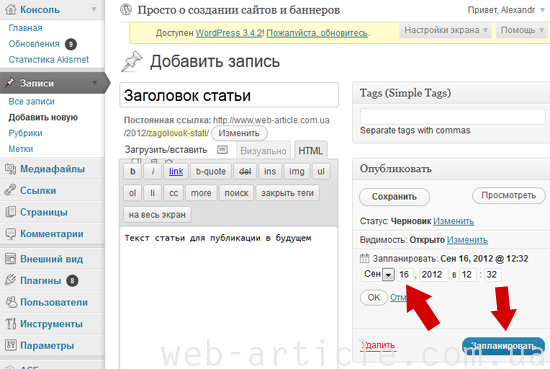Switch to the HTML editor tab
This screenshot has width=550, height=369.
310,150
